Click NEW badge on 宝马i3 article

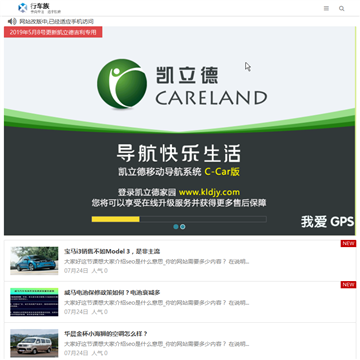(348, 244)
